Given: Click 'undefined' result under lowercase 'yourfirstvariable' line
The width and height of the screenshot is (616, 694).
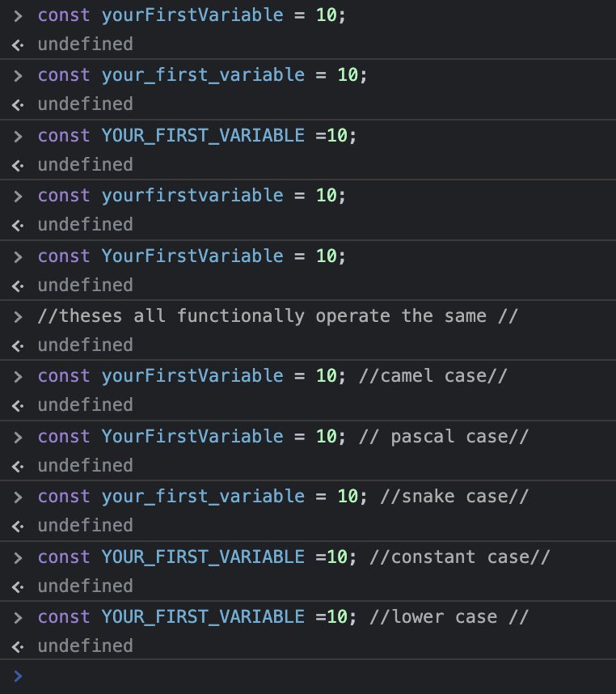Looking at the screenshot, I should pos(86,224).
